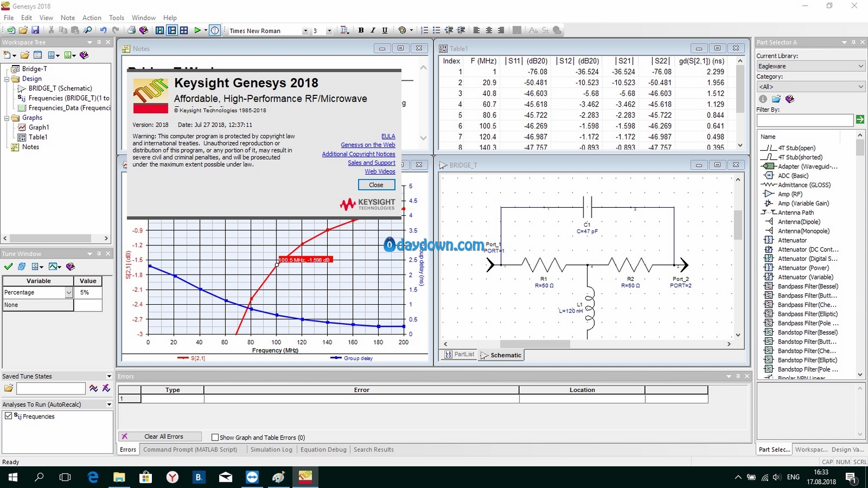Open the Percentage variable dropdown
The height and width of the screenshot is (488, 868).
click(69, 292)
